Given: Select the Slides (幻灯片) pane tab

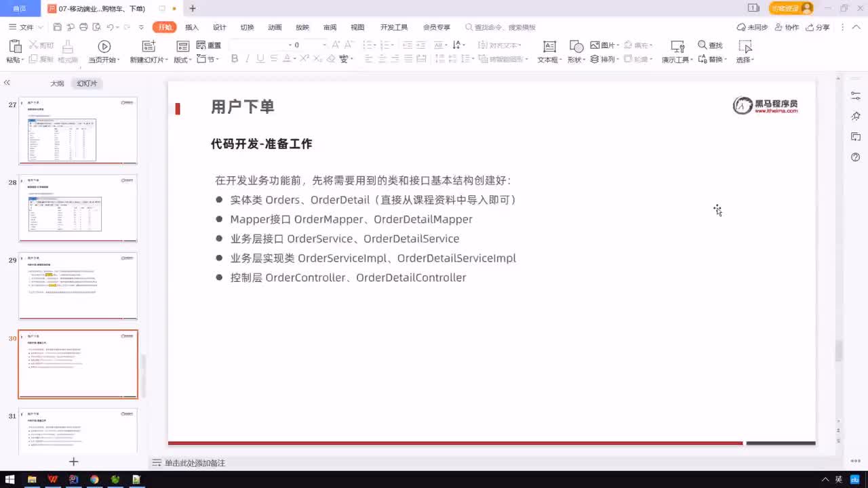Looking at the screenshot, I should (x=87, y=83).
